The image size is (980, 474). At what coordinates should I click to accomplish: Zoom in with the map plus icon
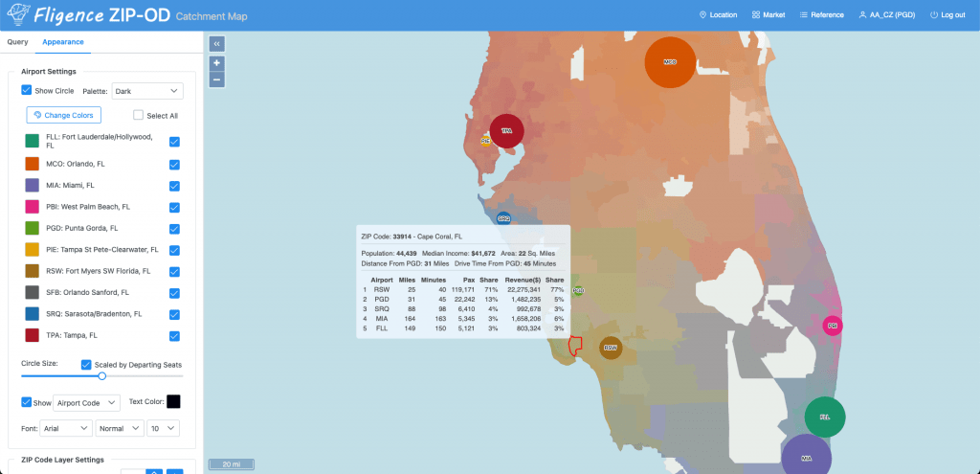(x=217, y=64)
